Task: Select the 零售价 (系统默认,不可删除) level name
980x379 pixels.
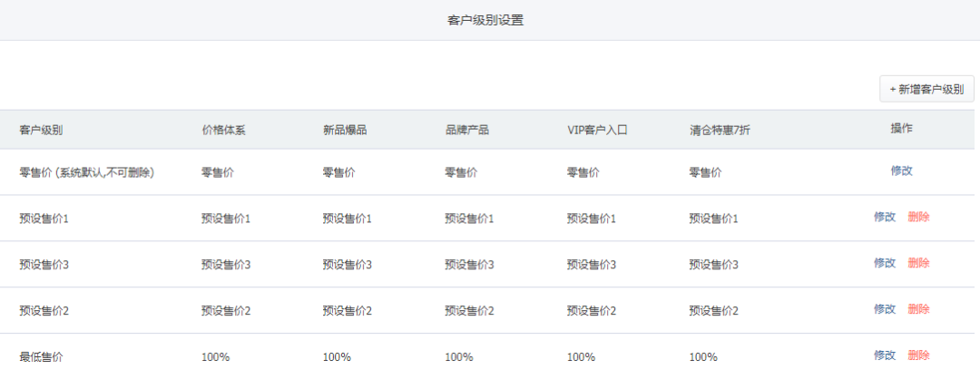Action: point(86,172)
